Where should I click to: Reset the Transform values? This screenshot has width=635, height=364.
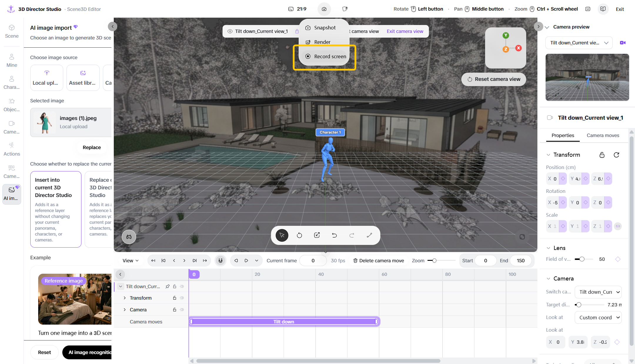coord(616,155)
